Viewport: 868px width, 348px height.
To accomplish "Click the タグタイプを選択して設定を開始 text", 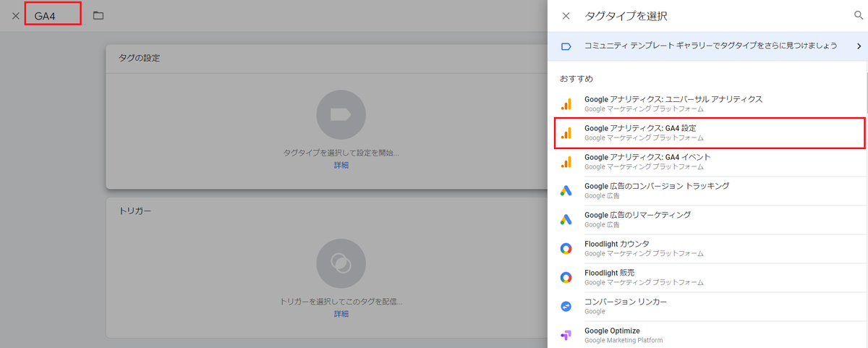I will click(341, 153).
